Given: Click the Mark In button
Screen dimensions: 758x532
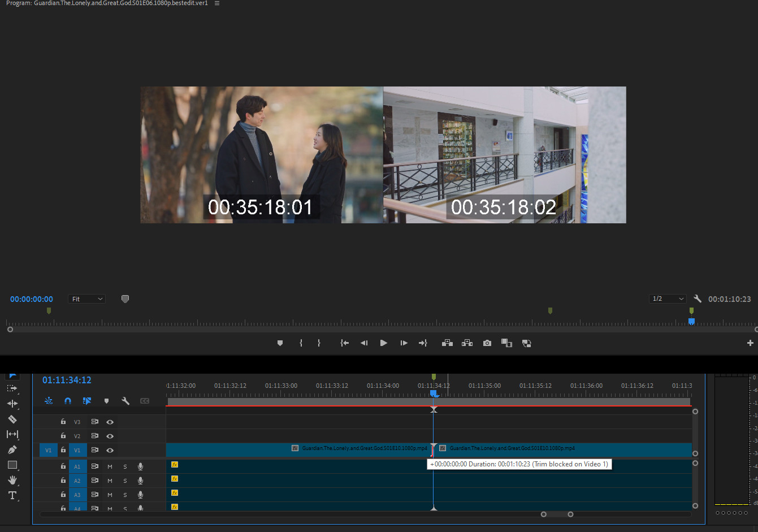Looking at the screenshot, I should click(301, 343).
